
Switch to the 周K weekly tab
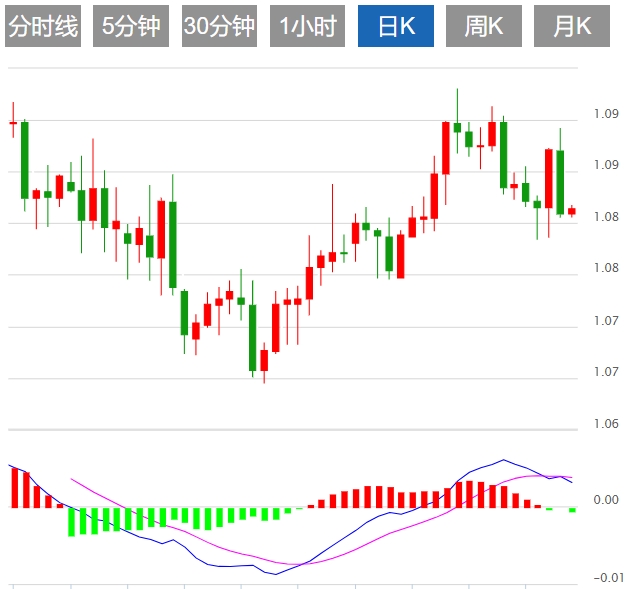click(x=484, y=26)
